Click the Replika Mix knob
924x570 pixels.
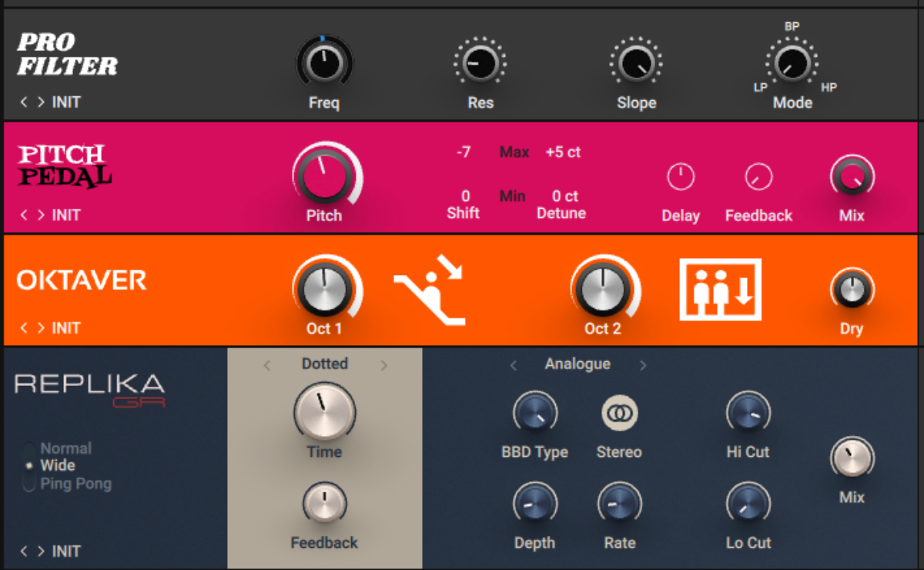[x=852, y=458]
